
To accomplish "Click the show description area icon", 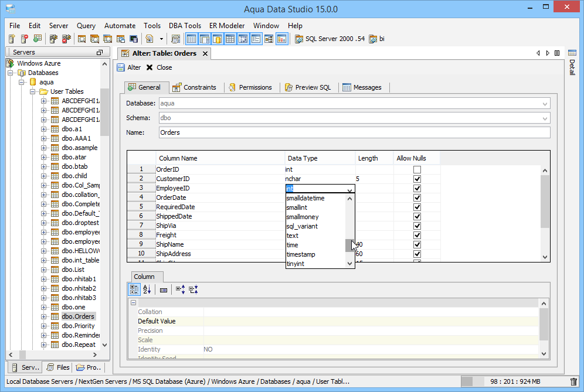I will coord(164,290).
